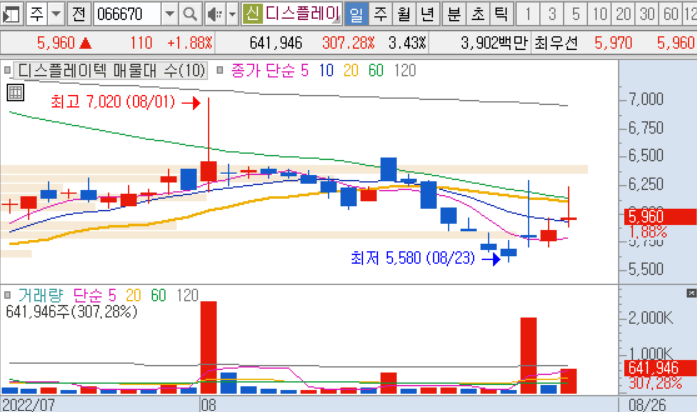Click the orange 20 price moving average label
The image size is (697, 412).
[x=351, y=71]
